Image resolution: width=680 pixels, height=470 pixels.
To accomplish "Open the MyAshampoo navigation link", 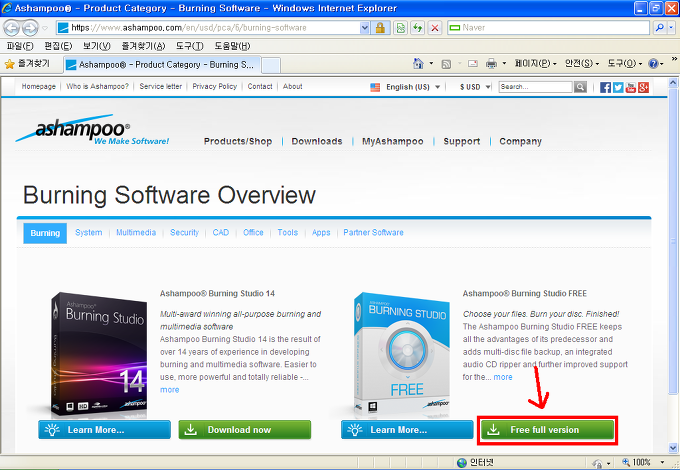I will 392,141.
